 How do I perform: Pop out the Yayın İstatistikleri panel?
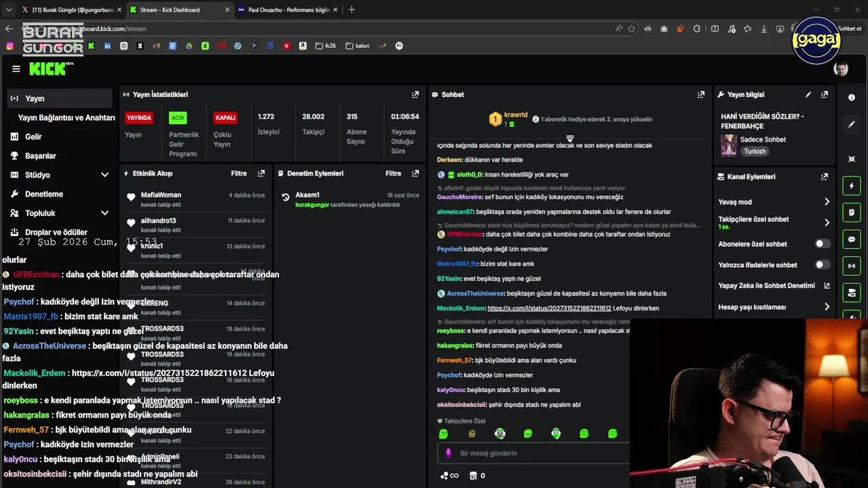(415, 95)
